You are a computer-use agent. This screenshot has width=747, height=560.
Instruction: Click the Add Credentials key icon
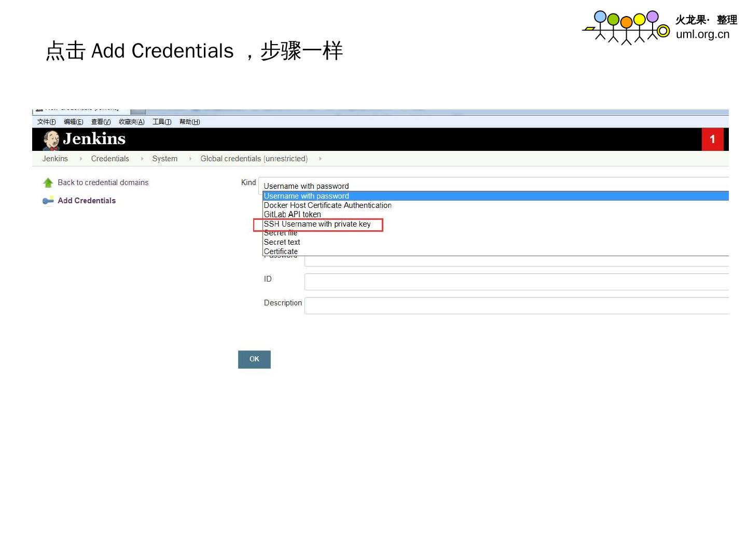point(48,201)
